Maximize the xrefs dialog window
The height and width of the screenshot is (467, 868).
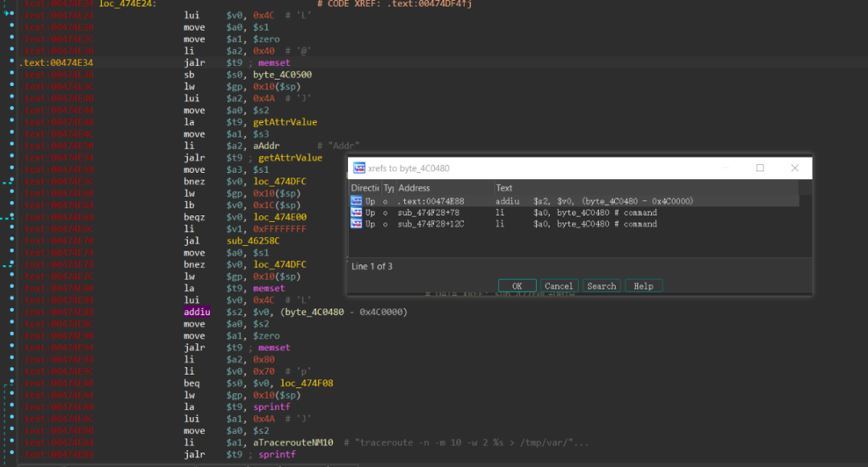pos(760,168)
